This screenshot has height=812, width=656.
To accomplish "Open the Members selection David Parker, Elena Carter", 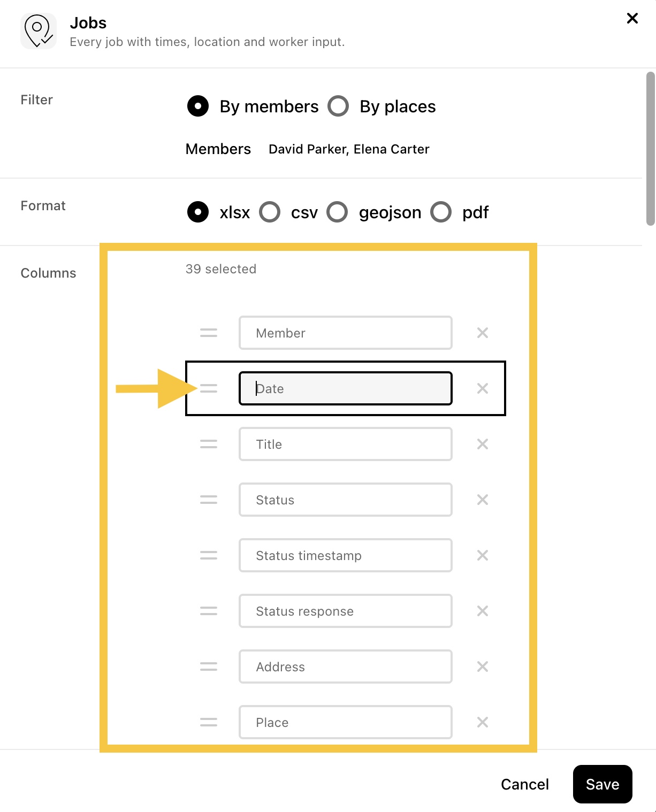I will pos(349,149).
